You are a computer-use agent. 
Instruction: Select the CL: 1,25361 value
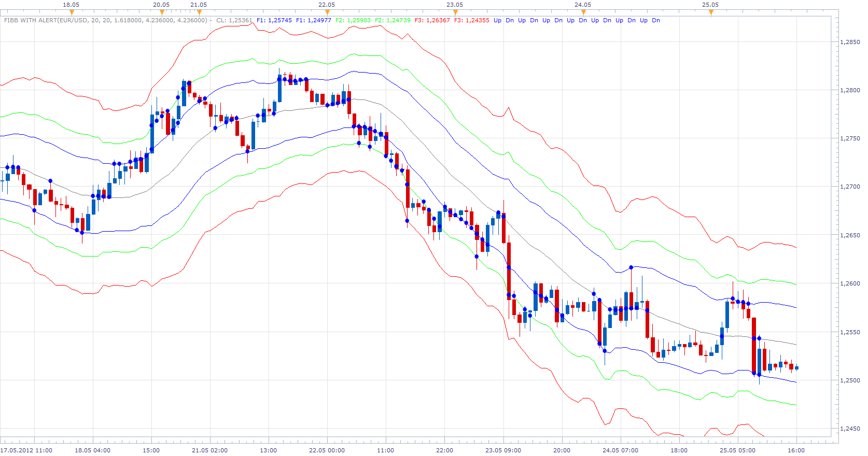pyautogui.click(x=234, y=20)
